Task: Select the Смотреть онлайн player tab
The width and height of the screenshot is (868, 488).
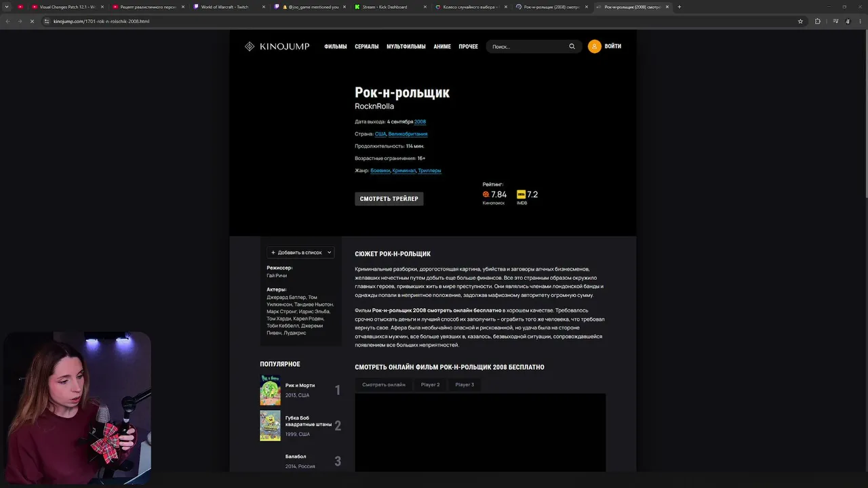Action: click(384, 384)
